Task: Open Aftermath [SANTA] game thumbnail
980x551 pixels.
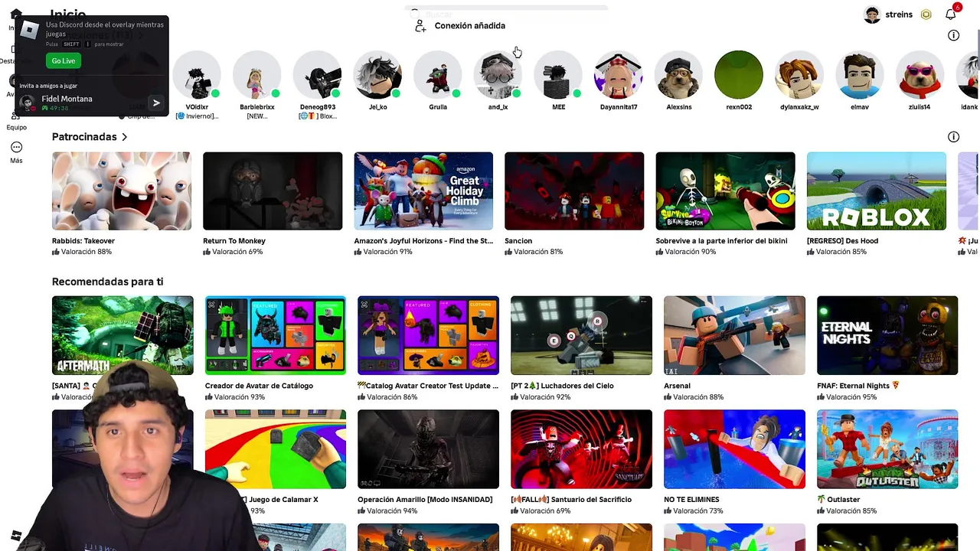Action: pyautogui.click(x=122, y=335)
